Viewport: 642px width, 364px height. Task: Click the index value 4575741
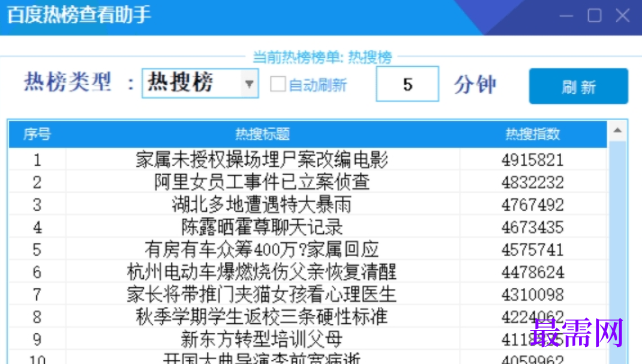tap(533, 250)
